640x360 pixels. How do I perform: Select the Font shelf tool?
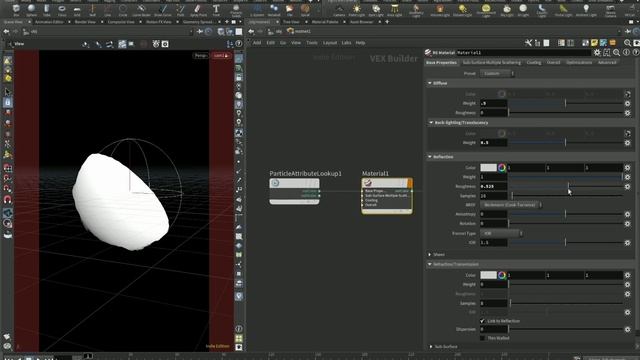(x=216, y=10)
